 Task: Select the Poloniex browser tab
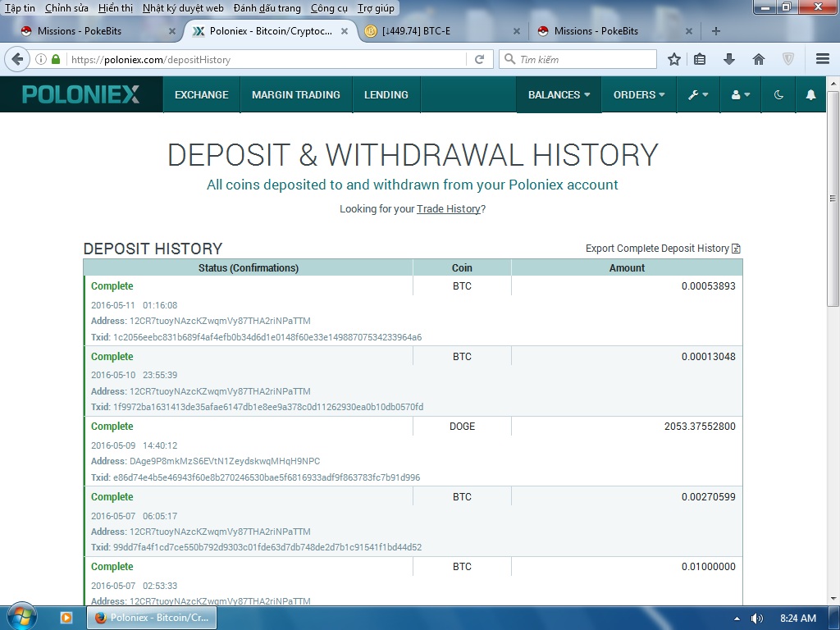coord(271,31)
